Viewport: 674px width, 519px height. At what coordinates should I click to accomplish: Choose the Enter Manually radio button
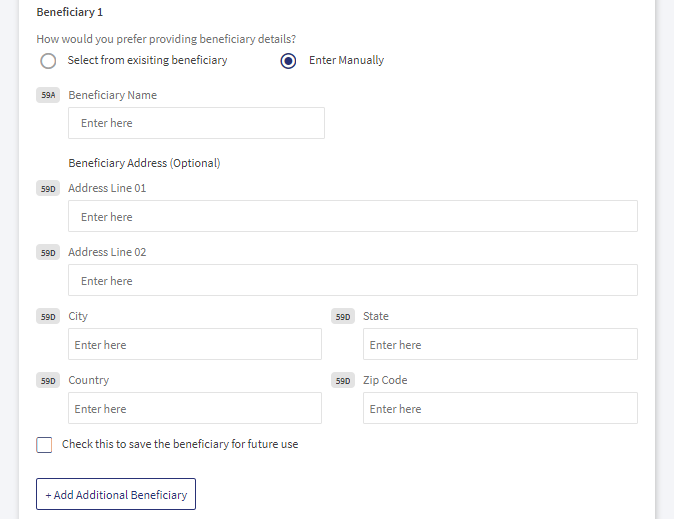pos(288,61)
